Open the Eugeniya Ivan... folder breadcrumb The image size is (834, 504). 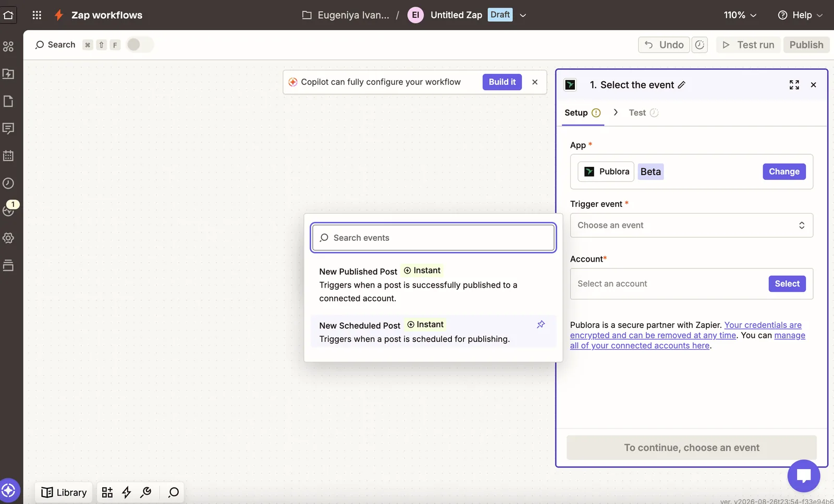tap(346, 15)
